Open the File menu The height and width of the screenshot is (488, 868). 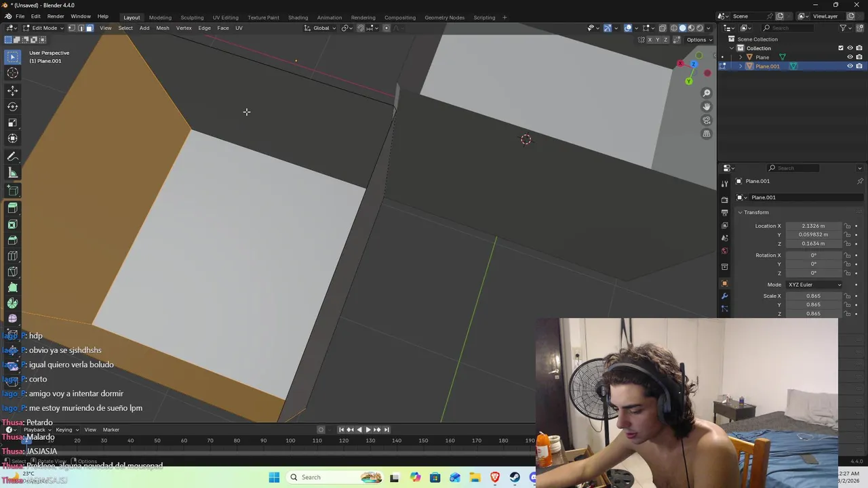[x=20, y=17]
